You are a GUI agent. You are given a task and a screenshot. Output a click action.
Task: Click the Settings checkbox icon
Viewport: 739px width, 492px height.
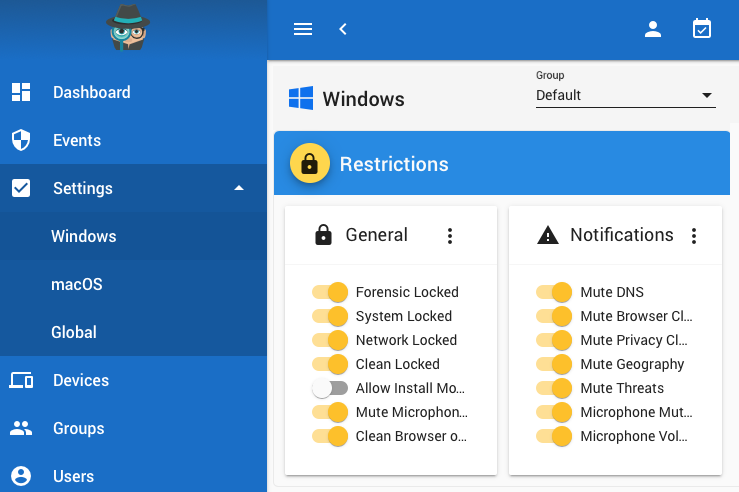[x=21, y=188]
